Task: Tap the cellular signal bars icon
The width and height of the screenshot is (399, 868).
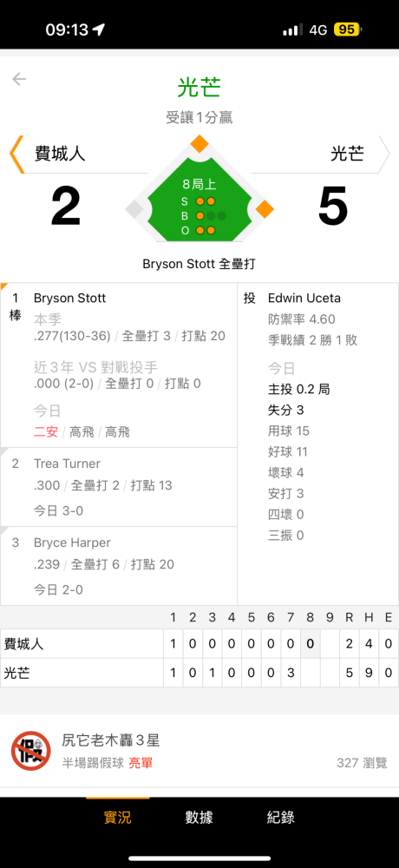Action: coord(293,30)
